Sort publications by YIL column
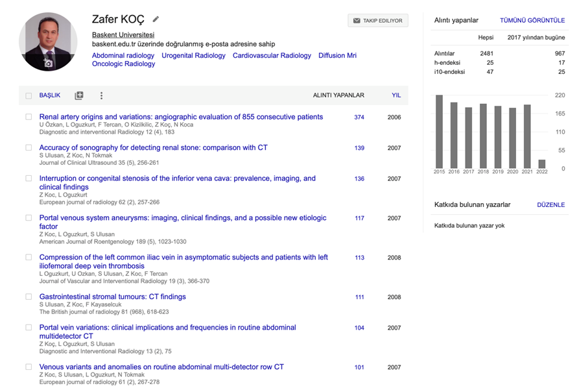The width and height of the screenshot is (588, 390). coord(395,95)
